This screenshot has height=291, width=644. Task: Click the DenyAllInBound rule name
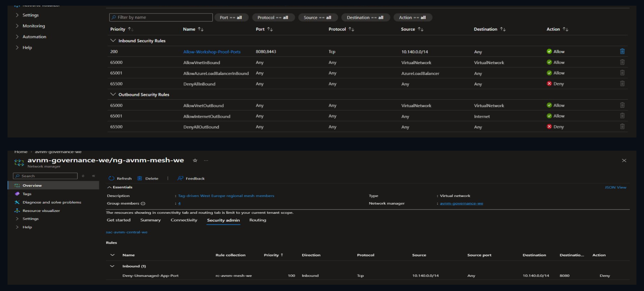coord(199,84)
